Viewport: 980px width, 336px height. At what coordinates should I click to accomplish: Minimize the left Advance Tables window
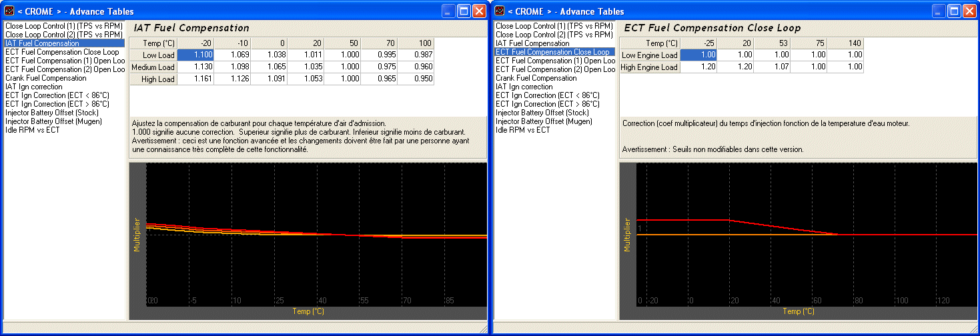point(448,11)
